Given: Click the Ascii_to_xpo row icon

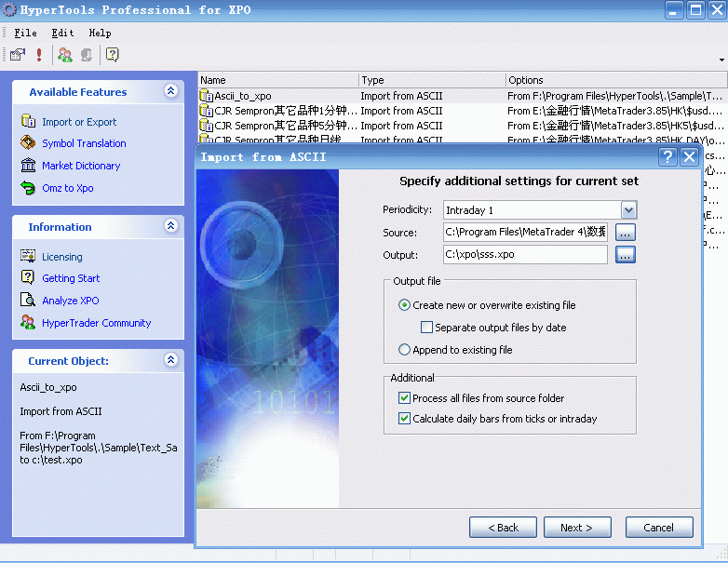Looking at the screenshot, I should click(206, 96).
